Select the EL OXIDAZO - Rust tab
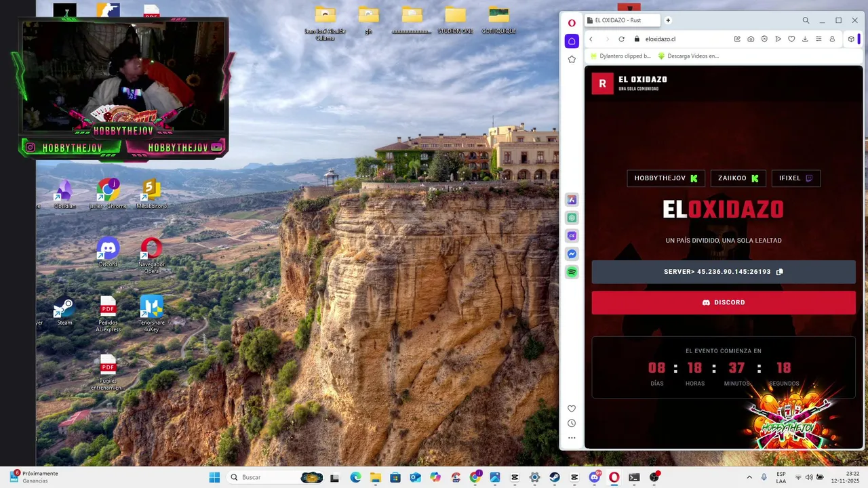This screenshot has width=868, height=488. point(622,20)
